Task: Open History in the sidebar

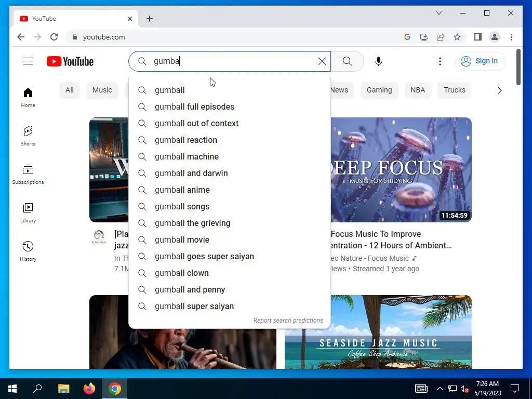Action: pos(28,251)
